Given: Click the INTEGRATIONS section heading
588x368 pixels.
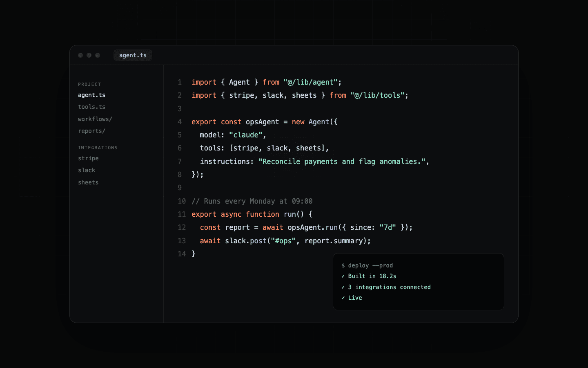Looking at the screenshot, I should coord(98,148).
